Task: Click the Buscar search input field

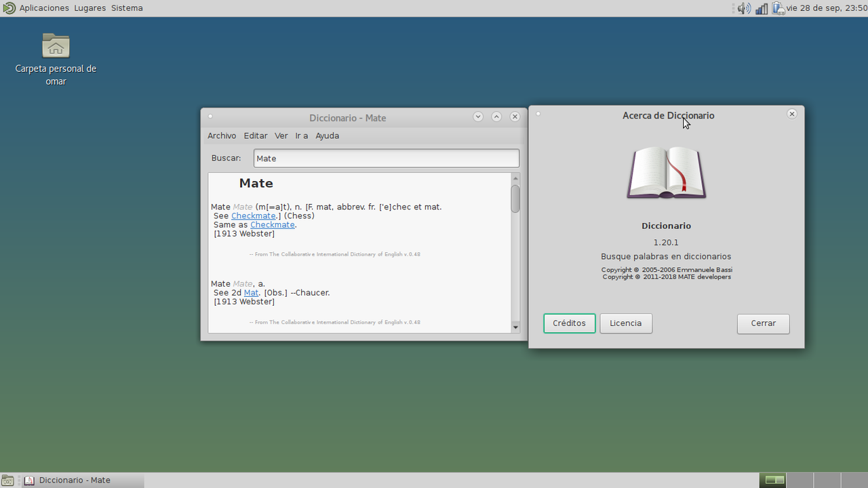Action: pos(387,158)
